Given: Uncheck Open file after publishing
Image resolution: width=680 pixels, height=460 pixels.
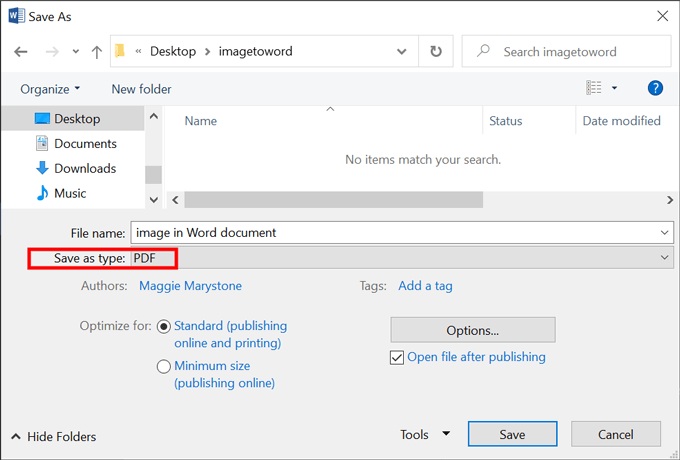Looking at the screenshot, I should coord(398,357).
